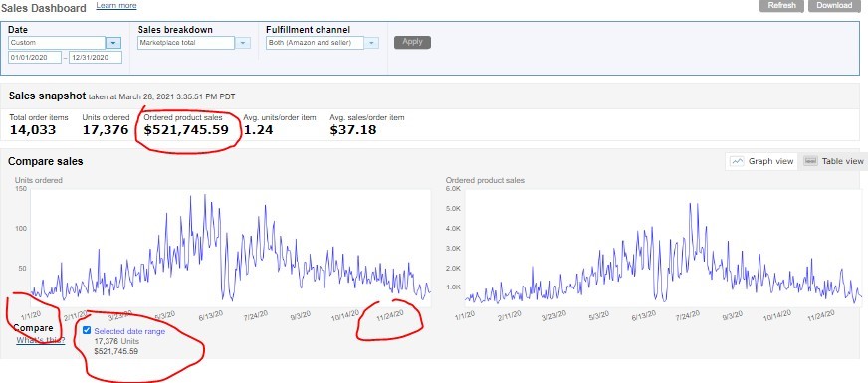
Task: Click the Download button
Action: coord(834,6)
